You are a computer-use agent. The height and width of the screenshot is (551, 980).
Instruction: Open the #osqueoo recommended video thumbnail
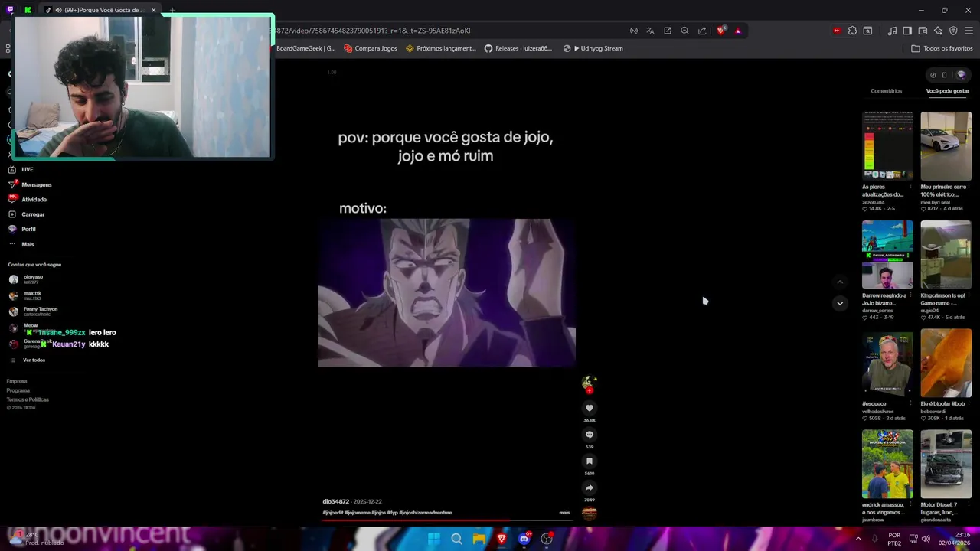887,363
